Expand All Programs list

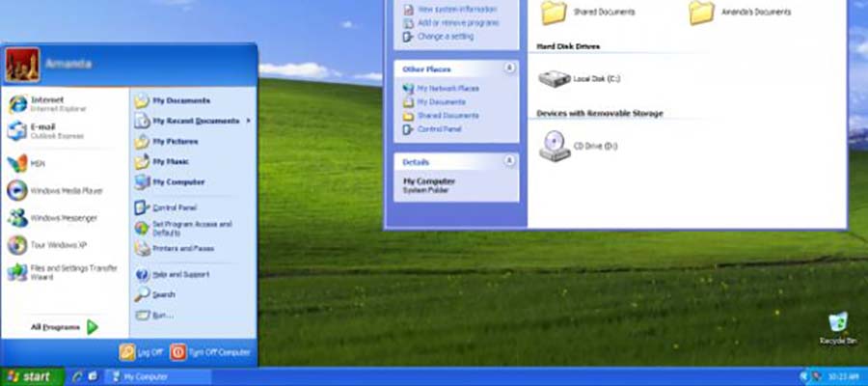(66, 327)
